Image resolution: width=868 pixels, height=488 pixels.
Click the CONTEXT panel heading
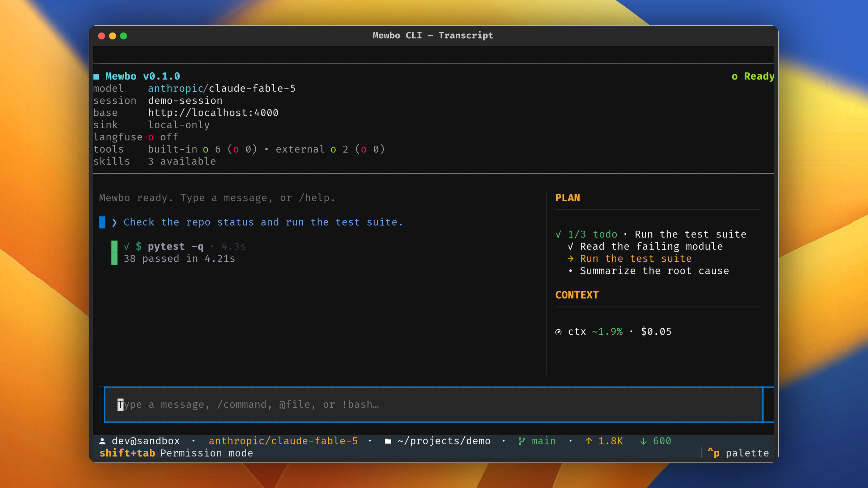pyautogui.click(x=577, y=295)
